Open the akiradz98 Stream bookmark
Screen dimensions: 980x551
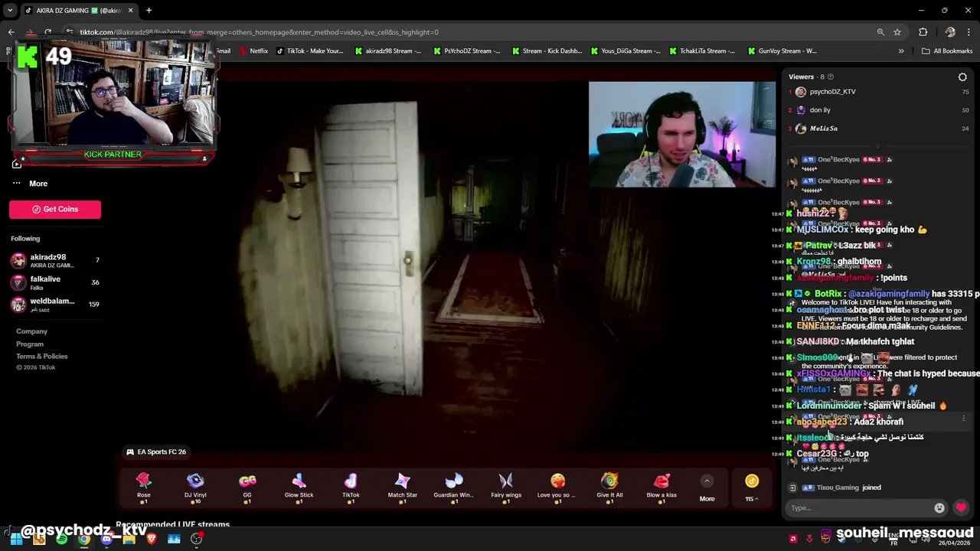(387, 51)
